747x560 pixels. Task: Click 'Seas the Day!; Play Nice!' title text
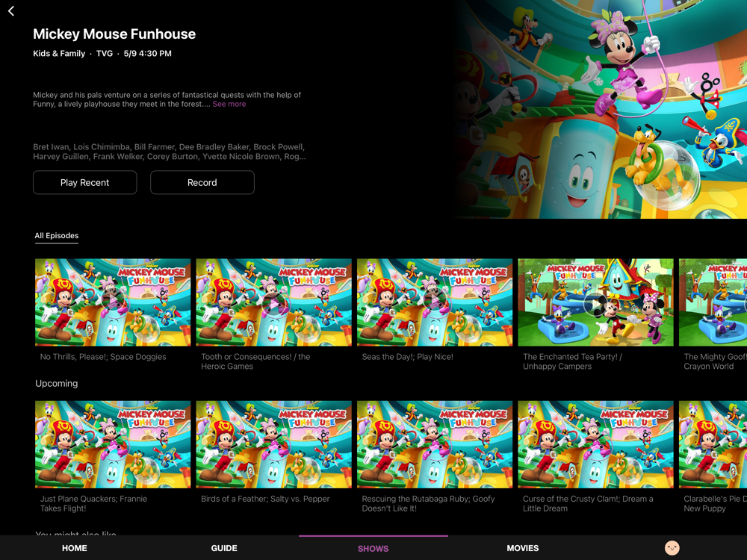pyautogui.click(x=408, y=357)
